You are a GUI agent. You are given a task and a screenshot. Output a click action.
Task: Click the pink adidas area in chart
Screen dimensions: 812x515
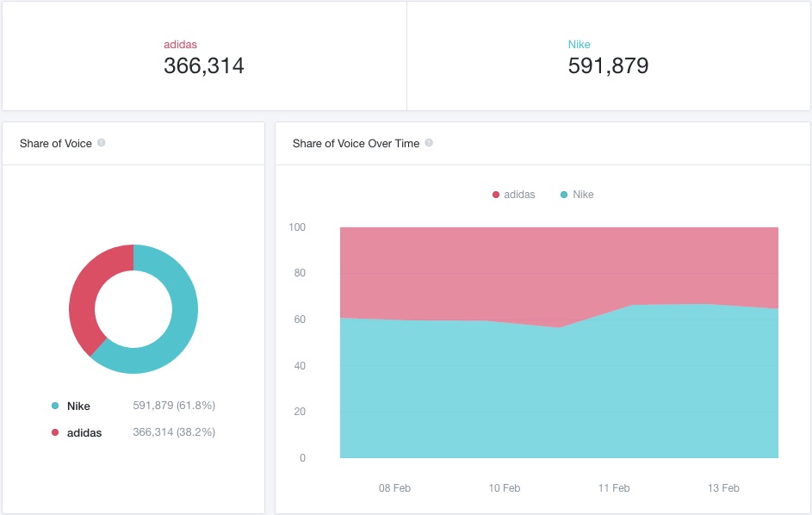(560, 270)
